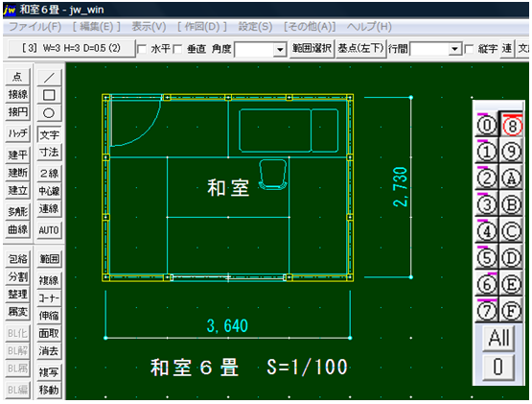Select the rectangle drawing tool
Image resolution: width=532 pixels, height=404 pixels.
pos(49,95)
